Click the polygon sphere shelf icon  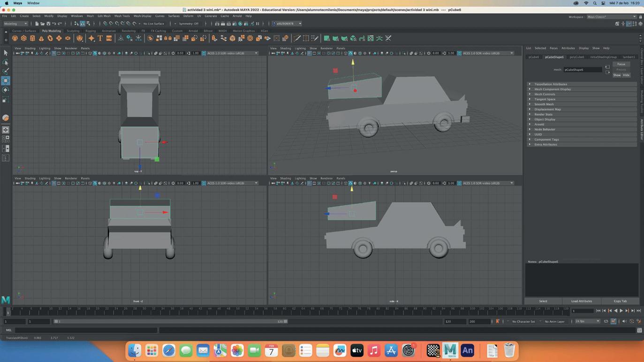click(x=15, y=38)
